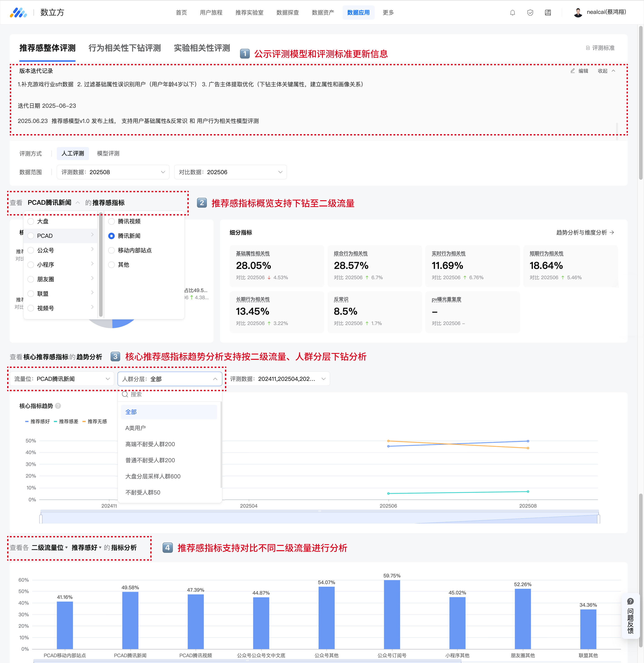Select the 大盘 radio option
The width and height of the screenshot is (644, 663).
(31, 221)
